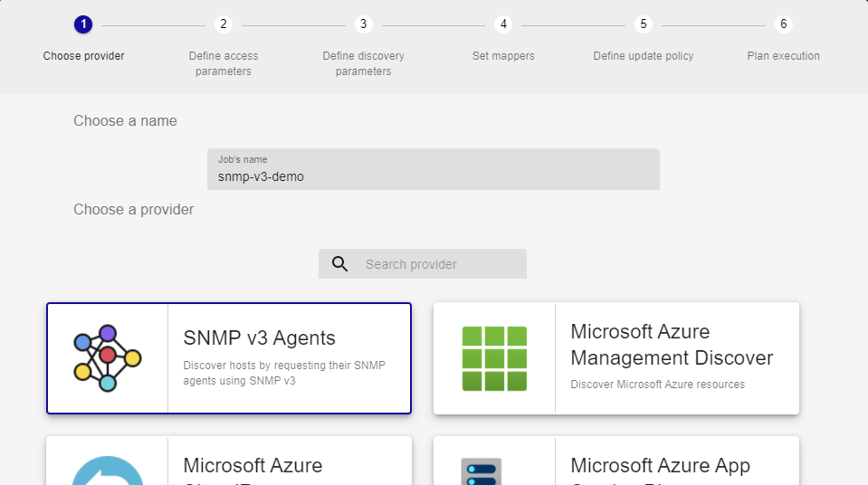The image size is (868, 485).
Task: Click the SNMP v3 Agents network icon
Action: coord(108,358)
